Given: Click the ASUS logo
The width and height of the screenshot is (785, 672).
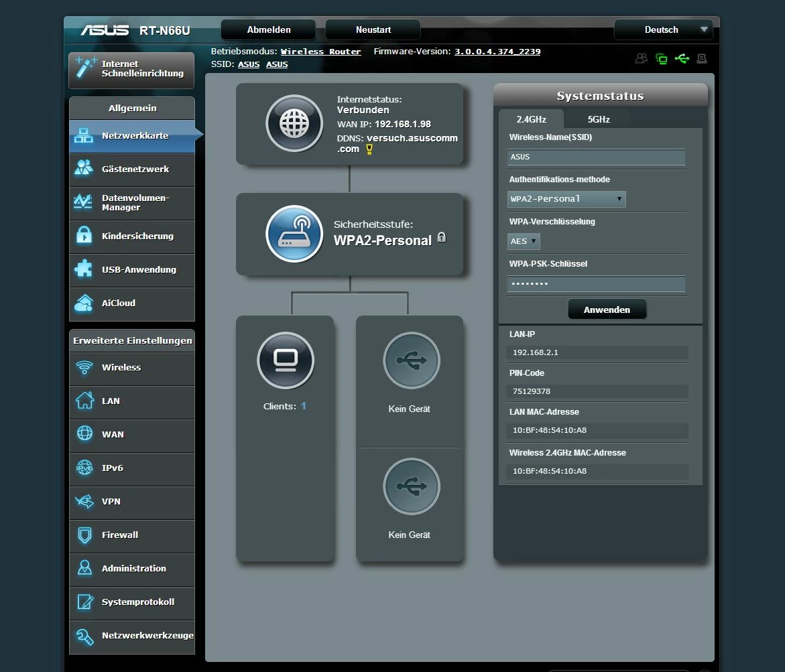Looking at the screenshot, I should (105, 31).
